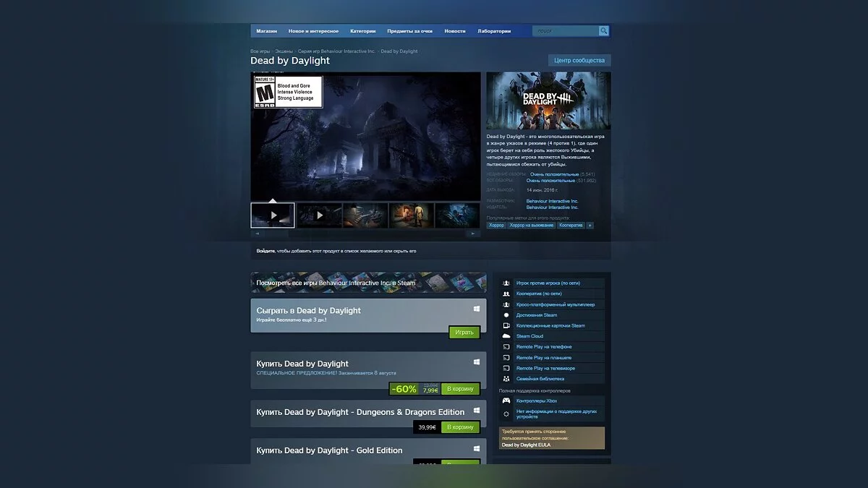Click the Windows icon in the free play box
868x488 pixels.
coord(477,309)
